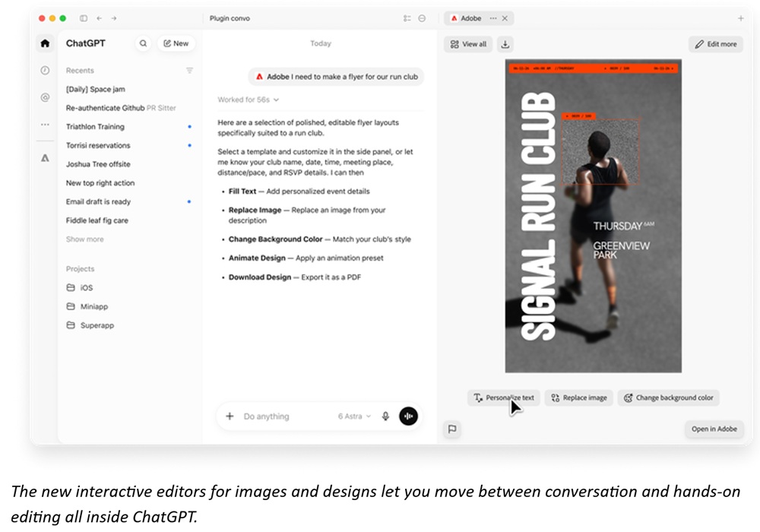
Task: Click the Signal Run Club flyer preview
Action: [594, 216]
